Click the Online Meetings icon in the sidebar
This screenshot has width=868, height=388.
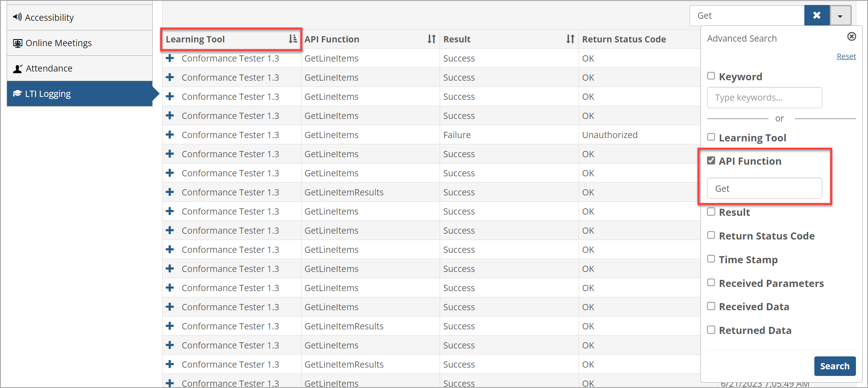[17, 43]
